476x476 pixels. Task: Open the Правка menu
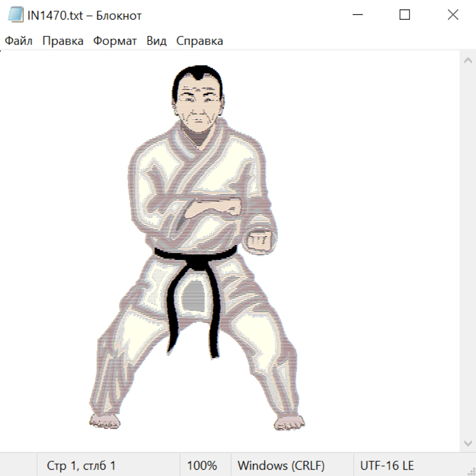click(x=63, y=41)
